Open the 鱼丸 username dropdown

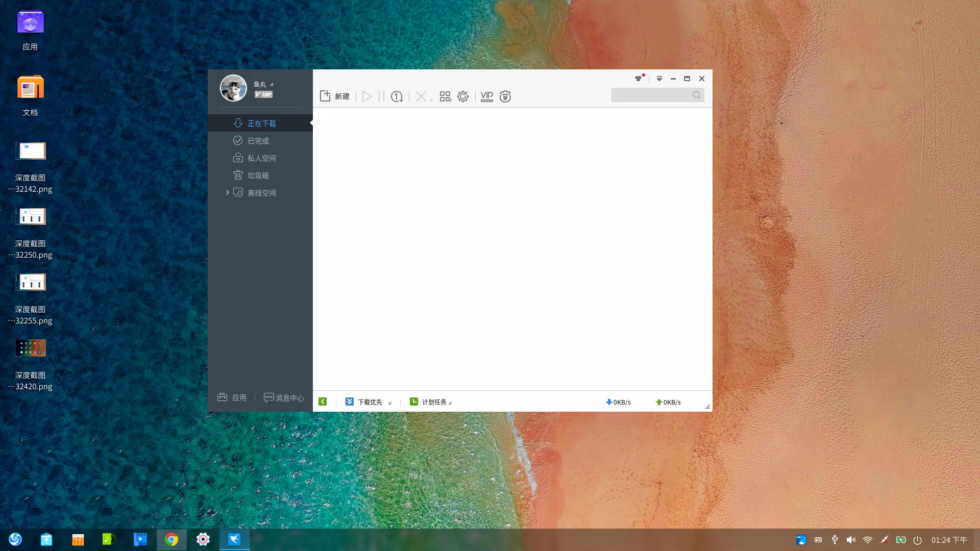(264, 84)
